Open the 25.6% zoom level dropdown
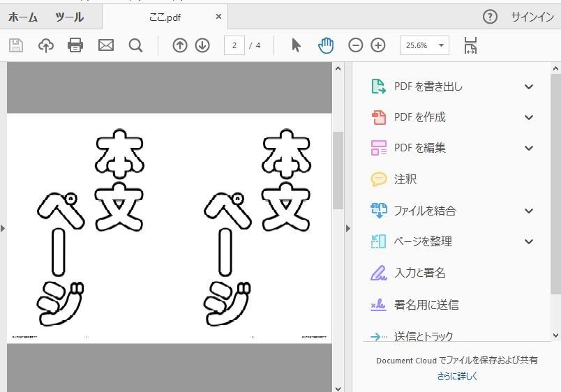Screen dimensions: 561x392 point(441,45)
